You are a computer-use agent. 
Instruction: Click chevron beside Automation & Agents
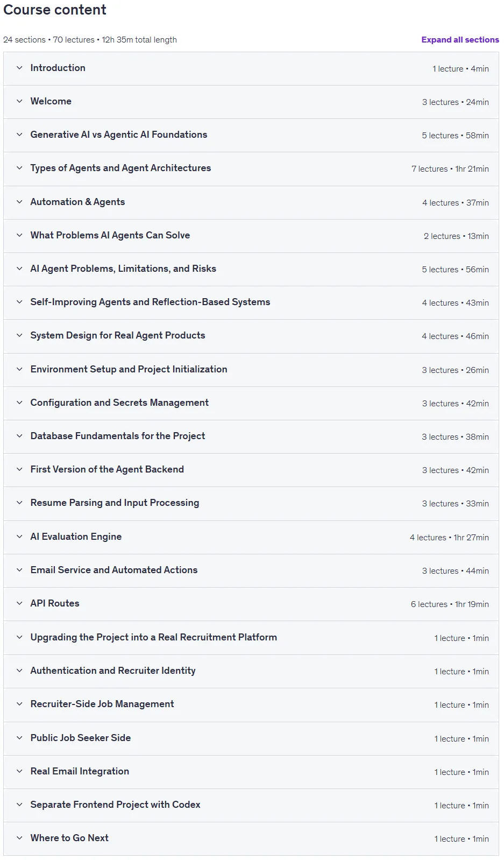tap(19, 202)
